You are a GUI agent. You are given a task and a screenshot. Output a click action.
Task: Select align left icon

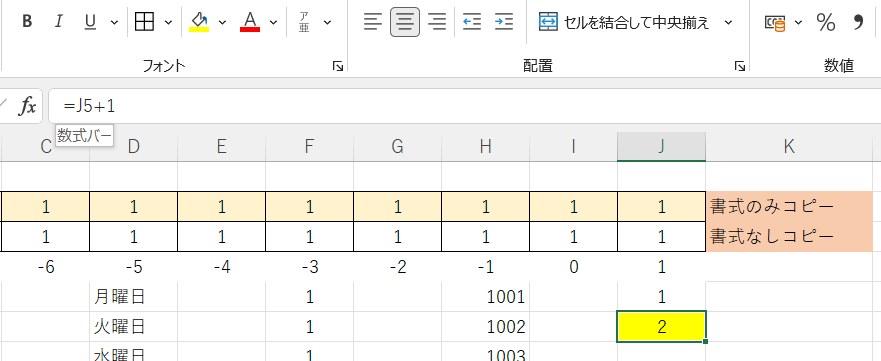click(x=373, y=22)
